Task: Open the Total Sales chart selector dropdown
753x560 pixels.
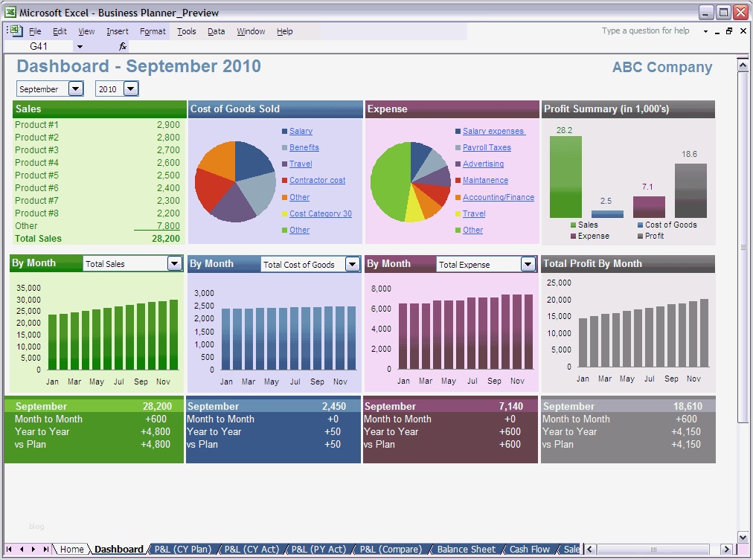Action: pyautogui.click(x=173, y=263)
